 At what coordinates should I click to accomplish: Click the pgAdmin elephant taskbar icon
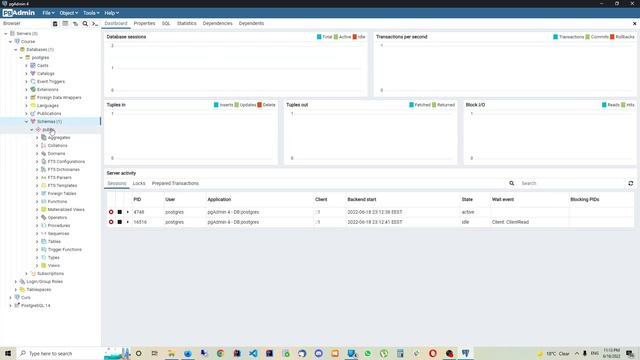pyautogui.click(x=465, y=353)
